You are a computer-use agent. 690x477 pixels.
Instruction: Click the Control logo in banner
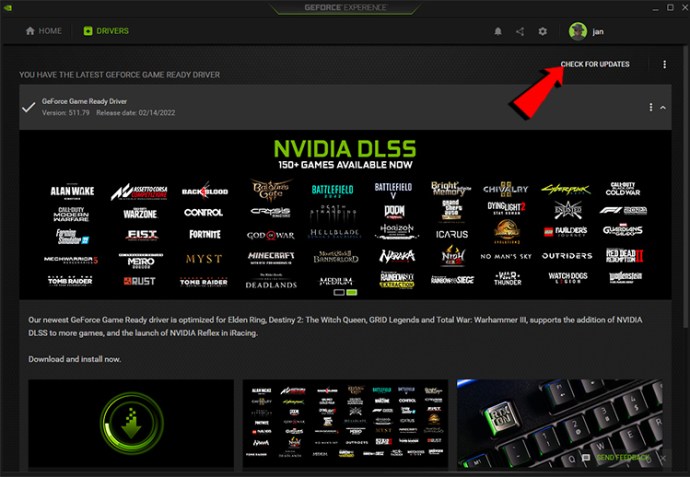(203, 213)
